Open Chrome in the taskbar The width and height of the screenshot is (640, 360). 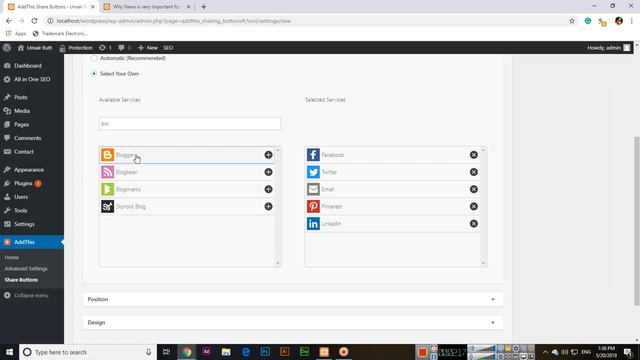coord(187,352)
